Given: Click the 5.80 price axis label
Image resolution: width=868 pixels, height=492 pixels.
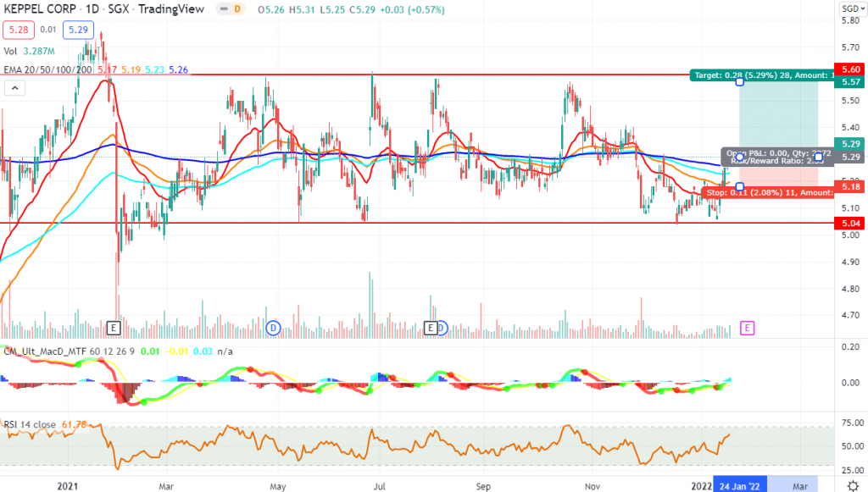Looking at the screenshot, I should point(850,21).
